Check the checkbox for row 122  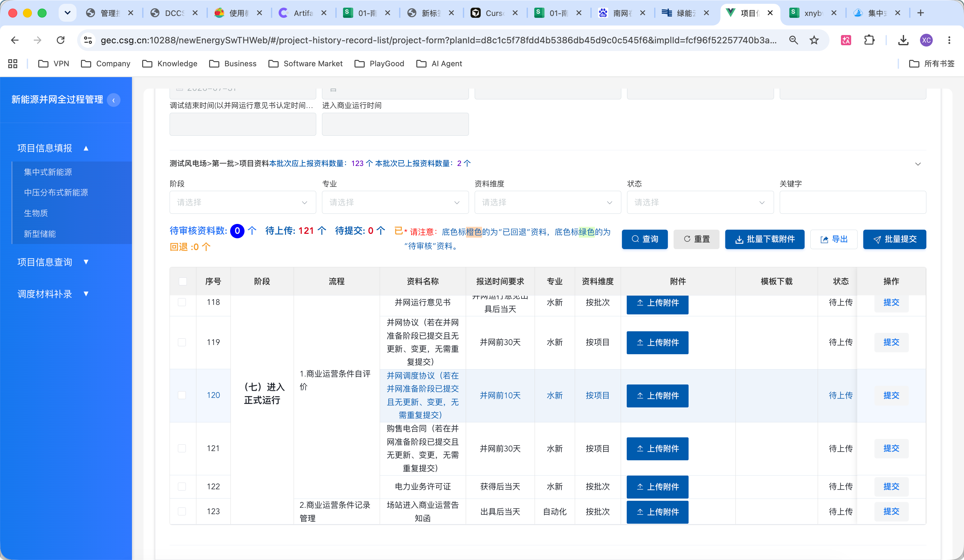click(x=182, y=486)
